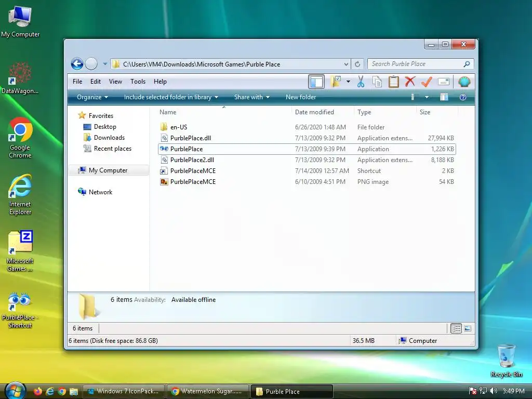Open the Share with dropdown
532x399 pixels.
click(x=252, y=97)
